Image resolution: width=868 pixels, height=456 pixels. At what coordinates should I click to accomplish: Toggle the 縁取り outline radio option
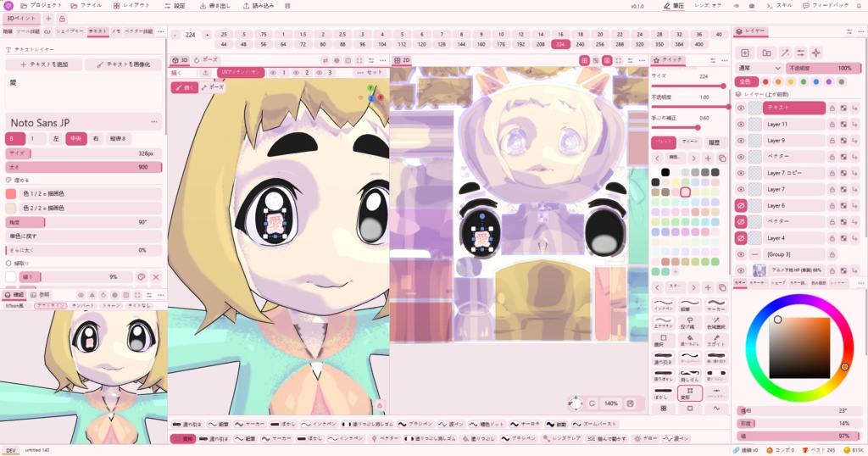[x=8, y=264]
